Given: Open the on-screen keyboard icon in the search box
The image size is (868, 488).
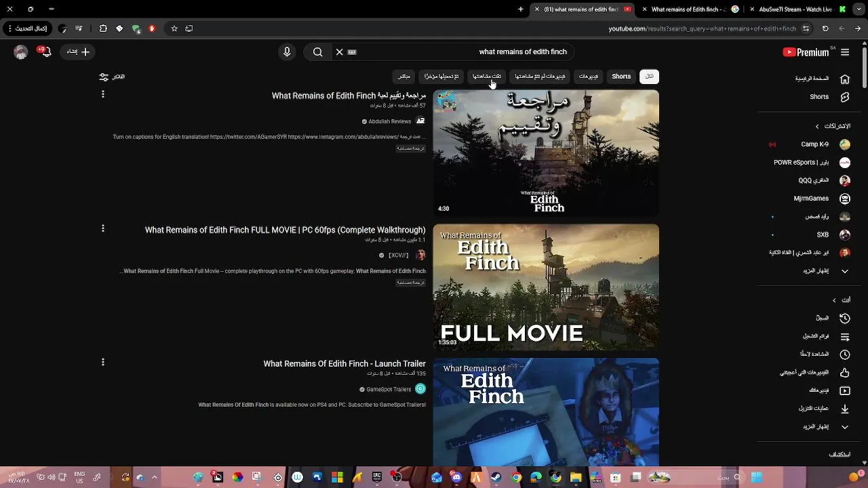Looking at the screenshot, I should [x=352, y=52].
